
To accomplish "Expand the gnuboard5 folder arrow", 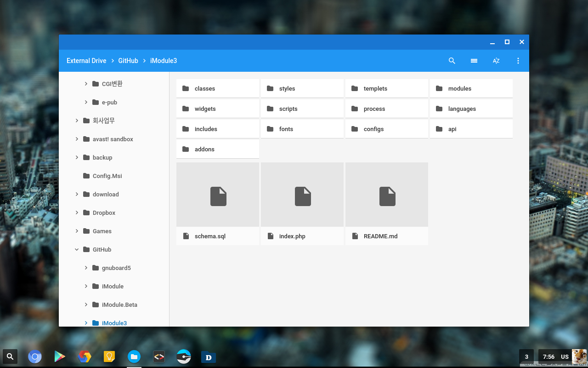I will tap(86, 268).
